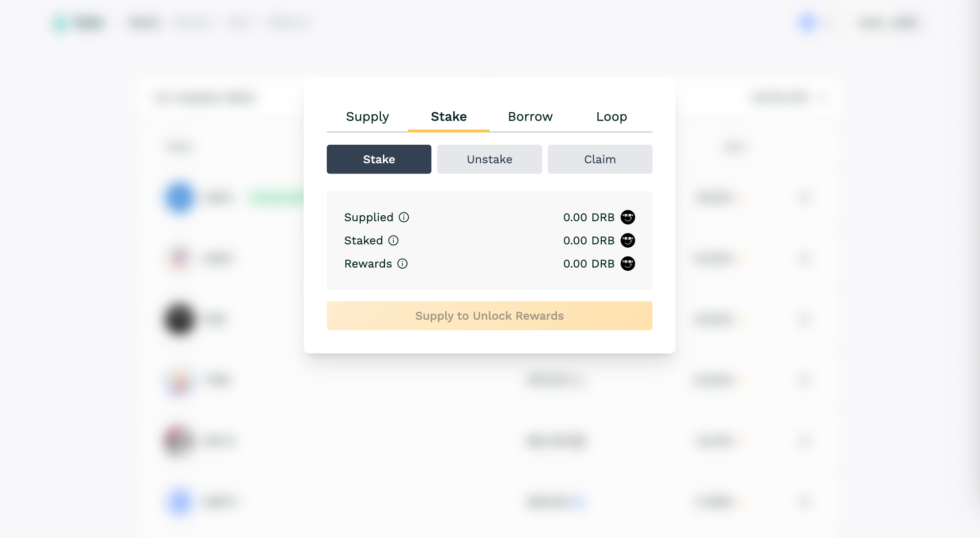Viewport: 980px width, 538px height.
Task: Select the Unstake segment
Action: pos(489,159)
